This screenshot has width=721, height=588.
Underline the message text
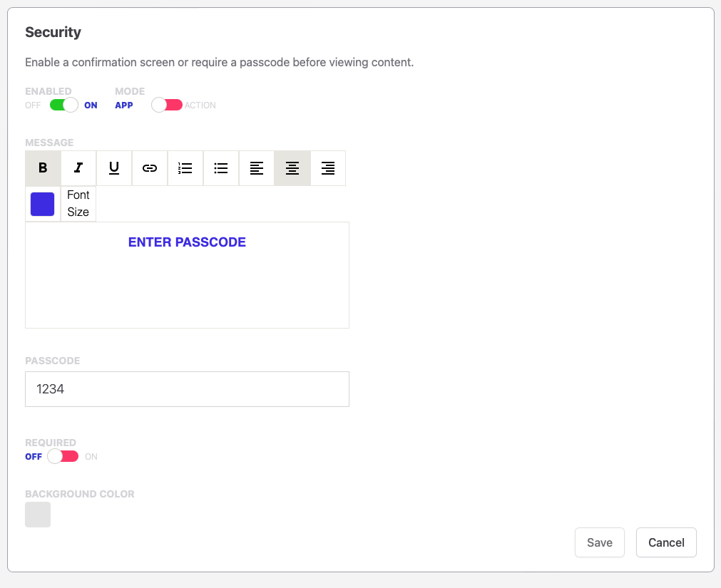[x=114, y=168]
